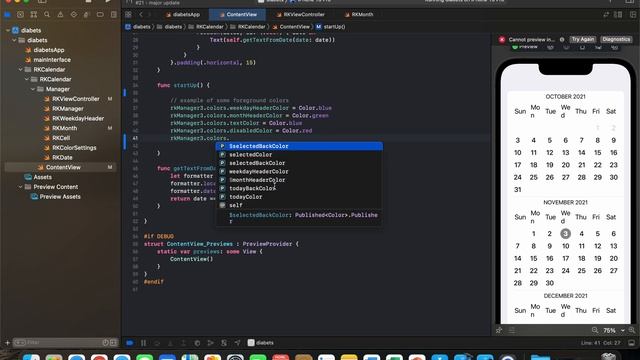The width and height of the screenshot is (640, 360).
Task: Click the Try Again button
Action: (x=582, y=40)
